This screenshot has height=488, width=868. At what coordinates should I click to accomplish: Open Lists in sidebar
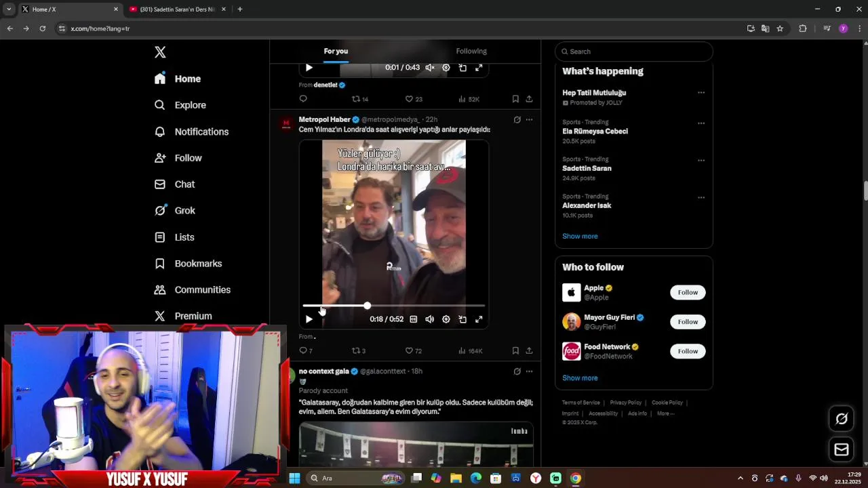coord(175,237)
